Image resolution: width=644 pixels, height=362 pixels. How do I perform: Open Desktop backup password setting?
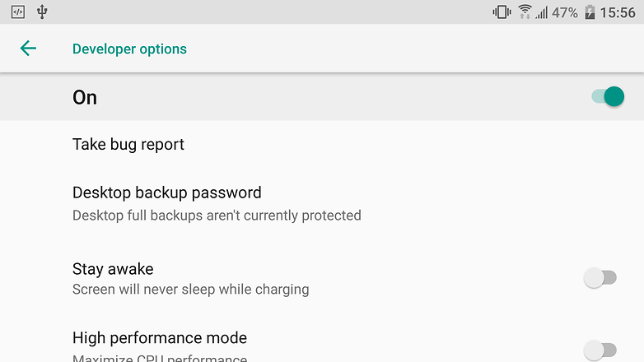click(x=322, y=203)
